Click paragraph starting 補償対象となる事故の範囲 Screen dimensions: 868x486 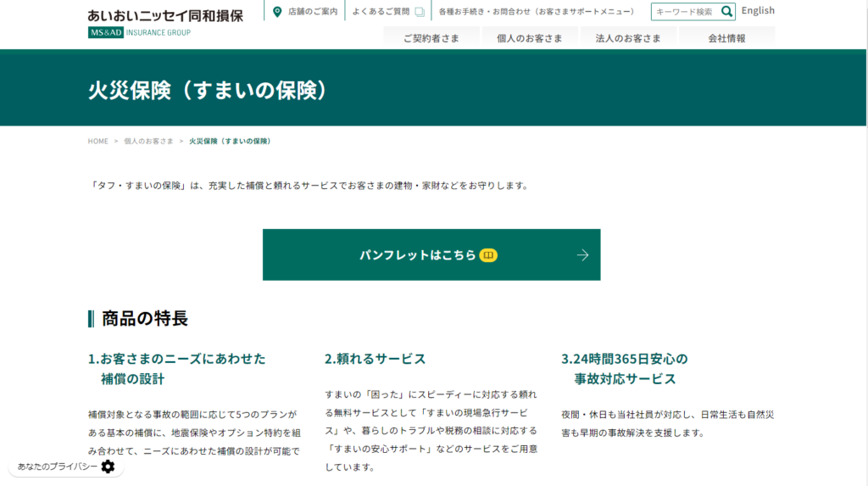point(194,433)
